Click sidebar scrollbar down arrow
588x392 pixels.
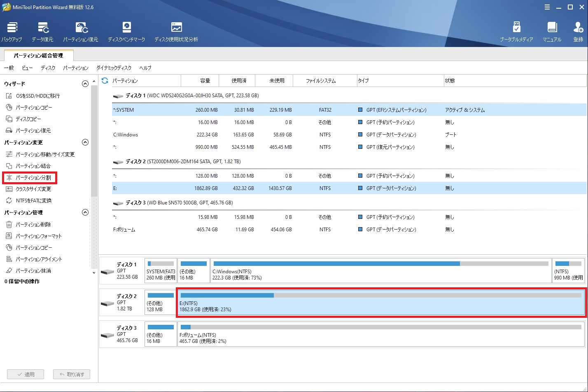coord(94,273)
